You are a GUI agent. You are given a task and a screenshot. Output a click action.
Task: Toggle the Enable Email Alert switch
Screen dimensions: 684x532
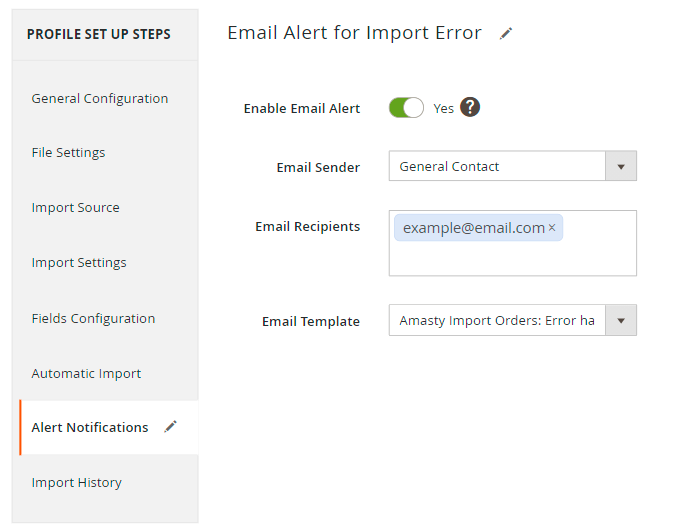pos(406,108)
